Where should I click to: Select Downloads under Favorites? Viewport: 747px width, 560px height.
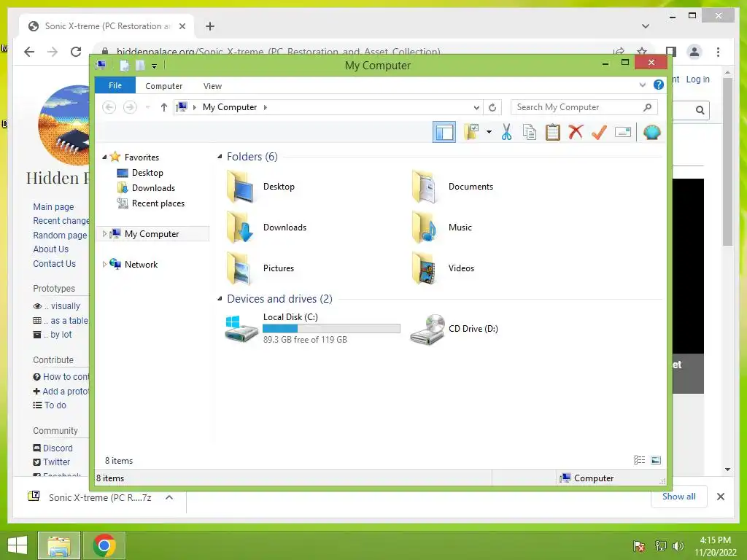coord(153,187)
